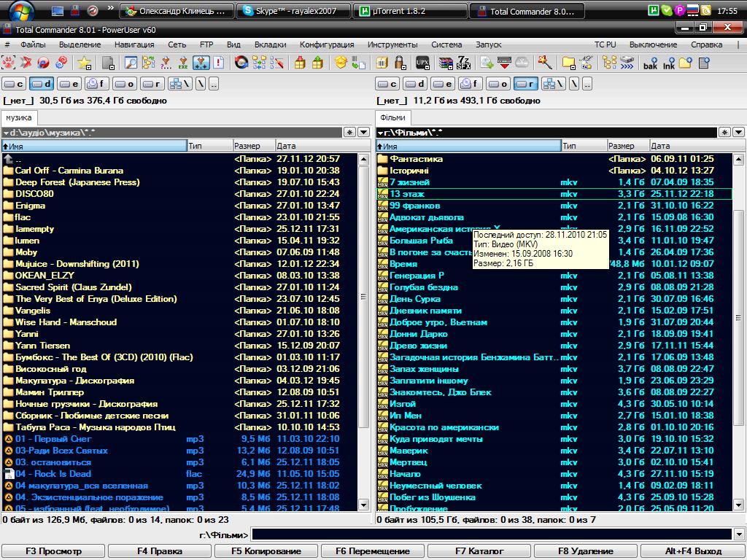The image size is (747, 560).
Task: Open the command line history dropdown
Action: click(739, 534)
